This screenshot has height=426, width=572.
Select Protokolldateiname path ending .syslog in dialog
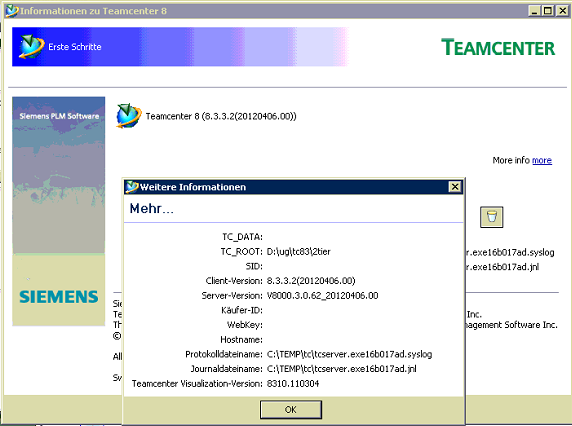349,354
